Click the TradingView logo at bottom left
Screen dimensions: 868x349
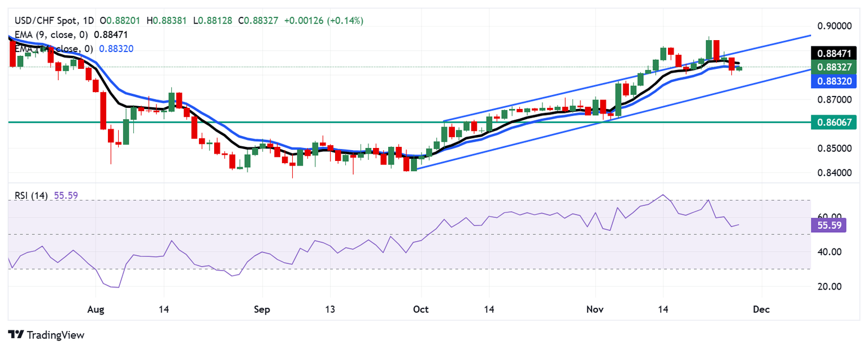pyautogui.click(x=46, y=335)
